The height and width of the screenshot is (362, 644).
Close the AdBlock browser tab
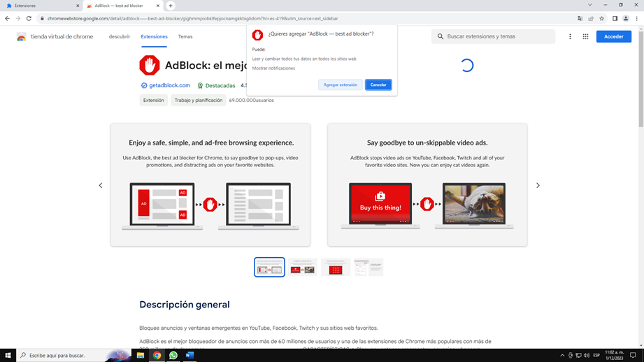pyautogui.click(x=158, y=6)
